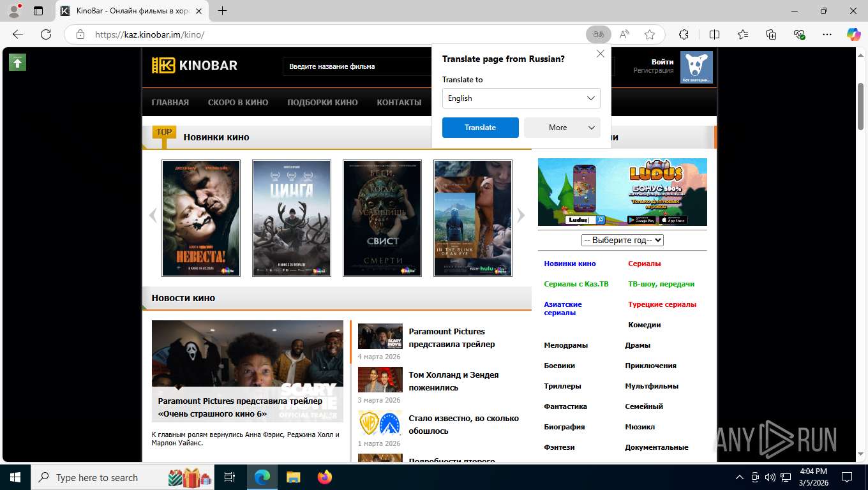Open the Collections icon

pos(771,34)
